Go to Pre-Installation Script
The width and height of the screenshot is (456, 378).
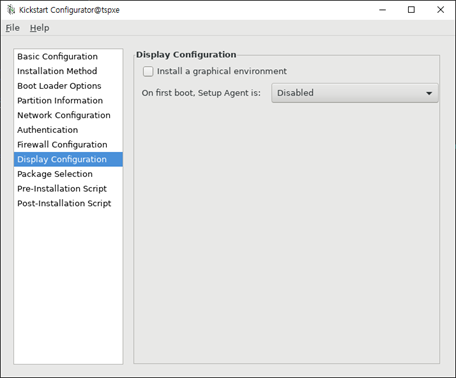point(68,189)
